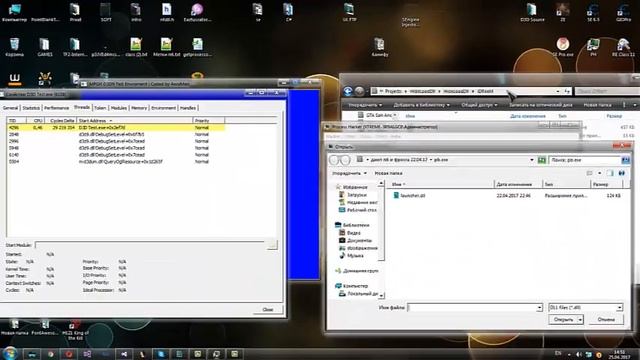Click Новая папка in Открыть dialog
This screenshot has width=640, height=360.
click(x=388, y=173)
